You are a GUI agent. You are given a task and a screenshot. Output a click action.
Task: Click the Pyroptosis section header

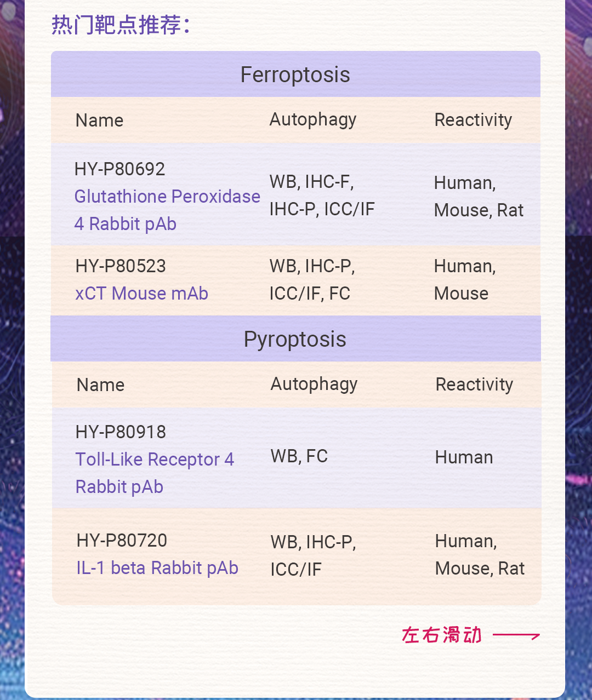point(295,339)
